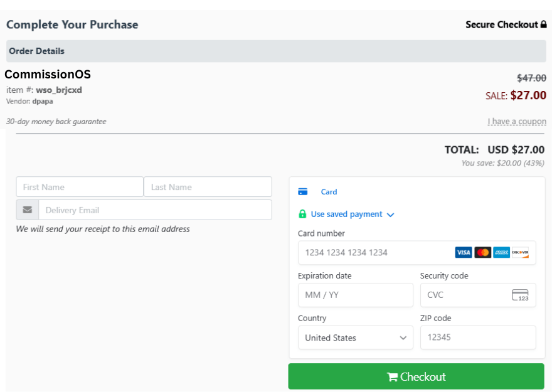
Task: Click the ZIP code input box
Action: click(x=478, y=337)
